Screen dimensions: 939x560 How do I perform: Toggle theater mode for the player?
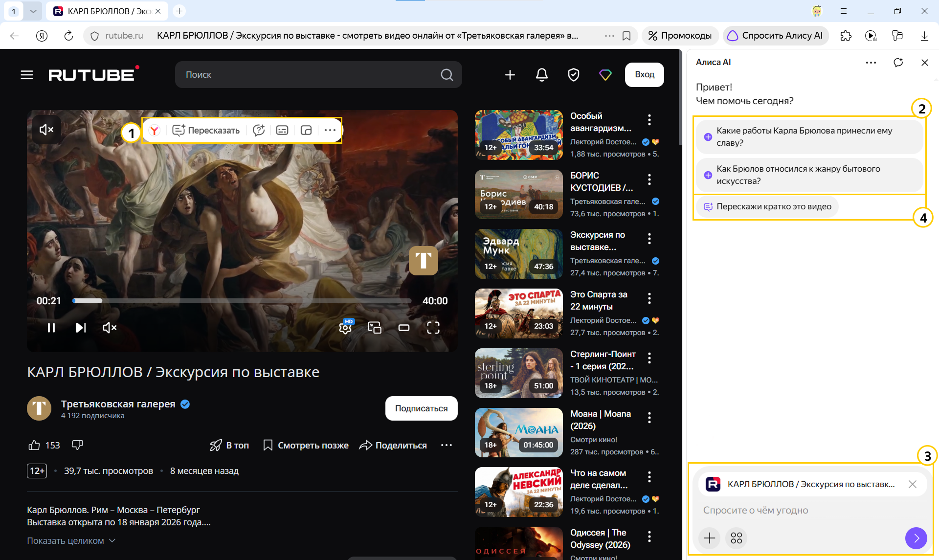tap(404, 327)
